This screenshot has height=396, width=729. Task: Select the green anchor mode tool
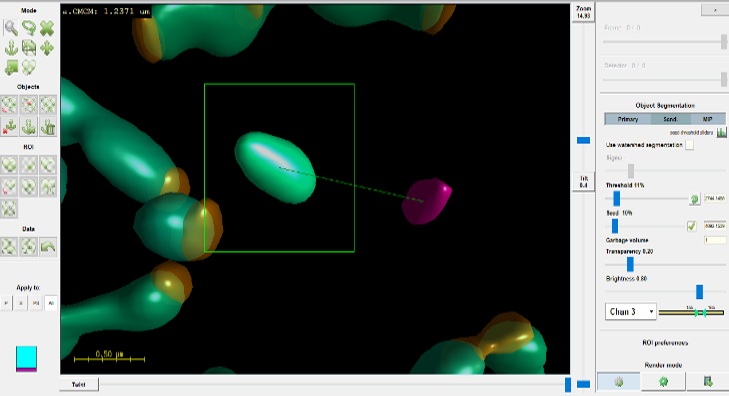(11, 47)
